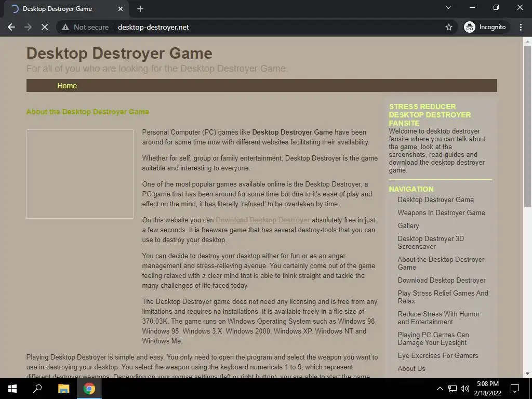Close the Desktop Destroyer Game tab
The image size is (532, 399).
pyautogui.click(x=121, y=9)
